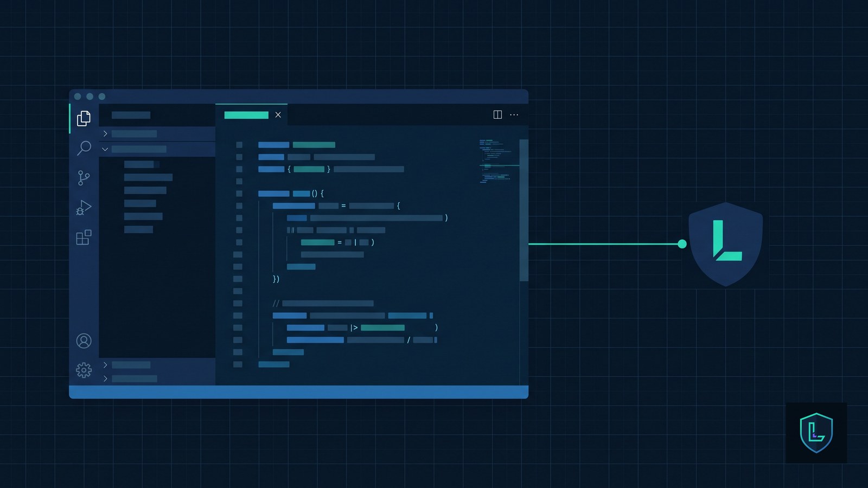Open the Accounts person icon

pos(84,341)
